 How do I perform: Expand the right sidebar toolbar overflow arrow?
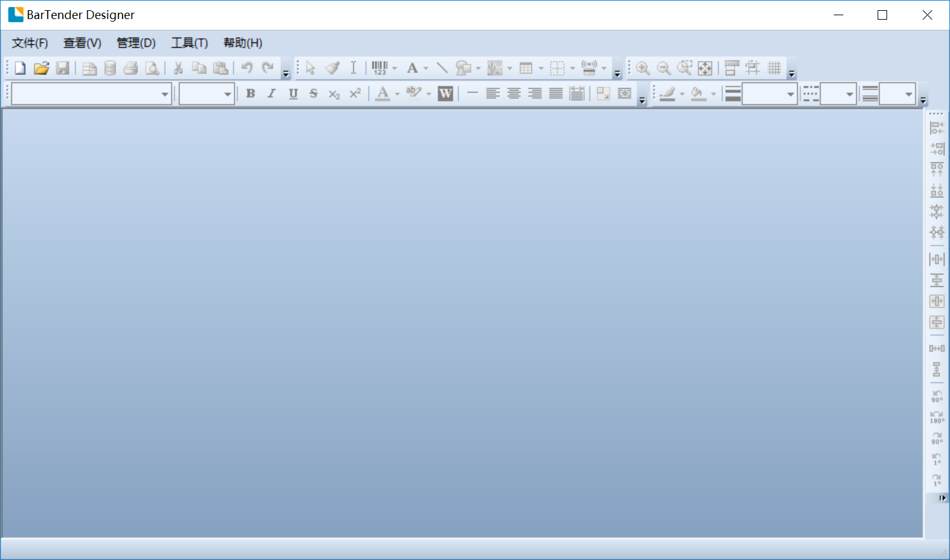(x=942, y=498)
